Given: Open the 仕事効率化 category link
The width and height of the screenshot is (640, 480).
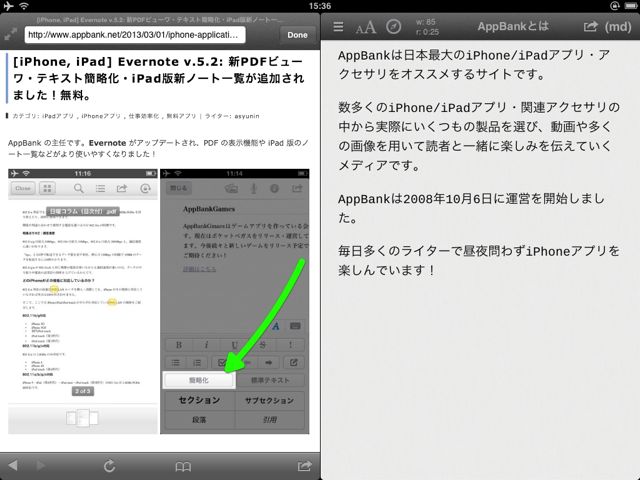Looking at the screenshot, I should click(x=144, y=116).
